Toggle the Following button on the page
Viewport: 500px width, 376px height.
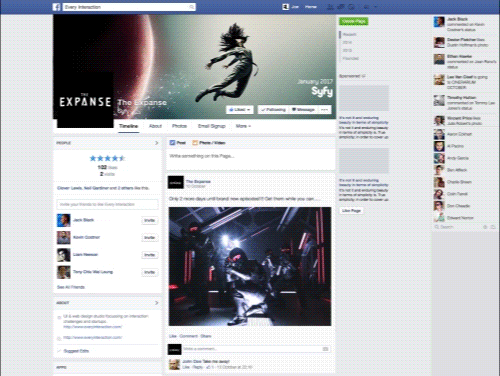[x=273, y=110]
